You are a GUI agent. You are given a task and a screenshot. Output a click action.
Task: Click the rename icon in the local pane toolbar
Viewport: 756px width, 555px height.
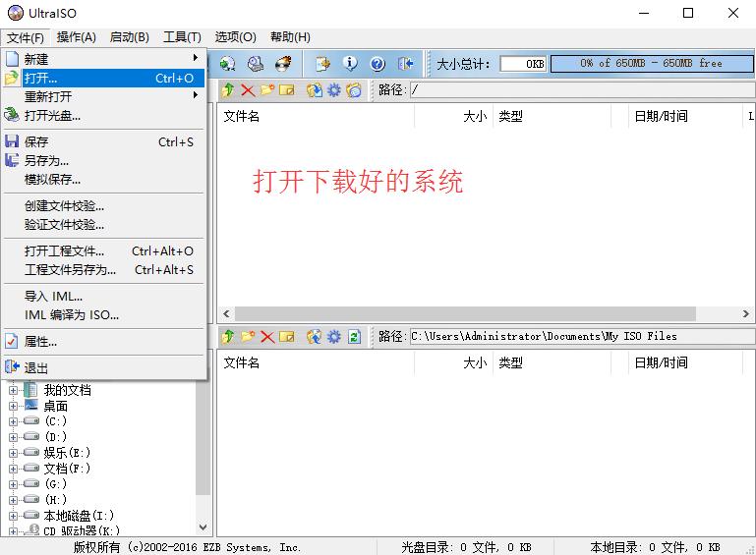coord(287,336)
